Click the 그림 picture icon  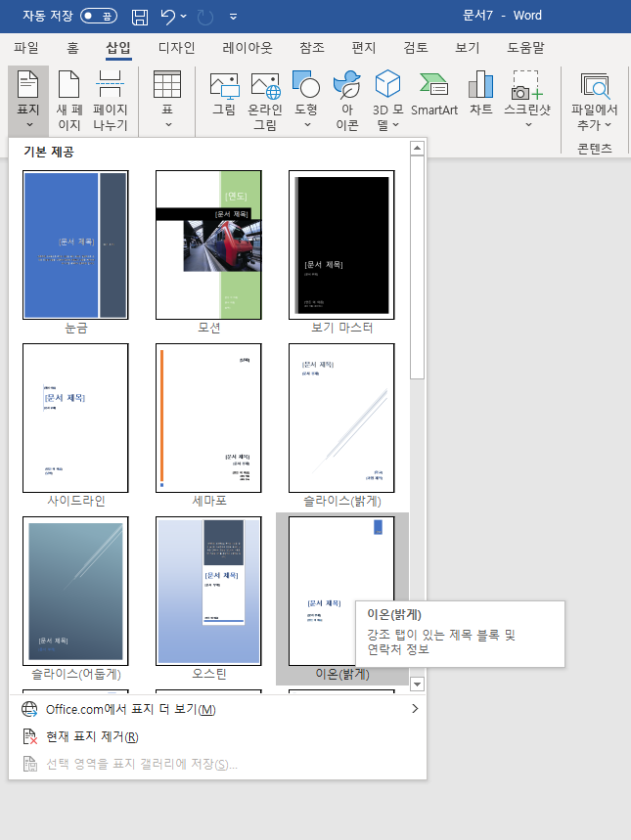(x=224, y=85)
